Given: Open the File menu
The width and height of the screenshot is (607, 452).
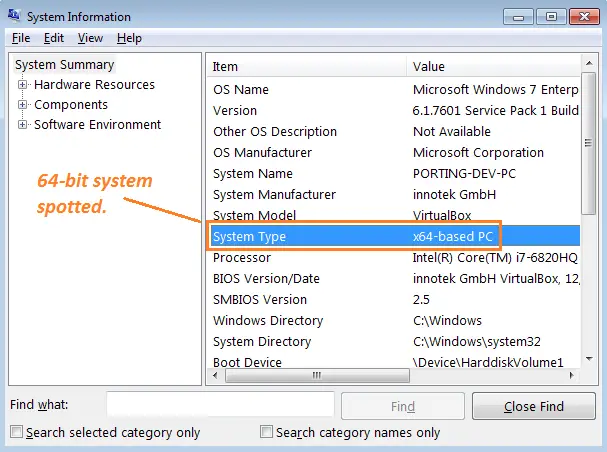Looking at the screenshot, I should [x=21, y=38].
